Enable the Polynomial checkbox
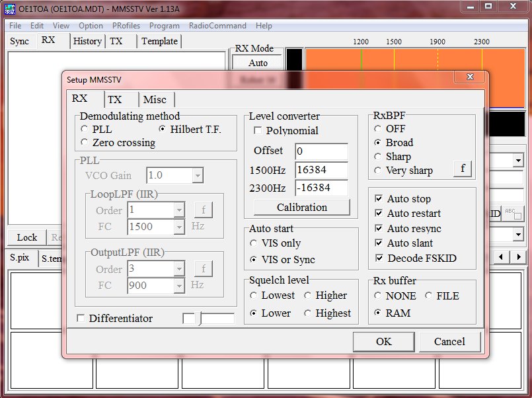Image resolution: width=532 pixels, height=398 pixels. point(258,131)
